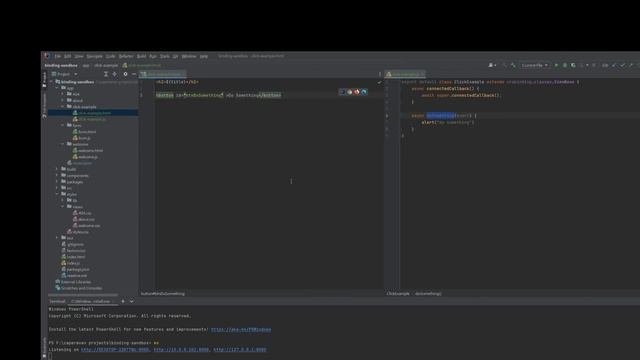Expand the components folder

coord(57,176)
